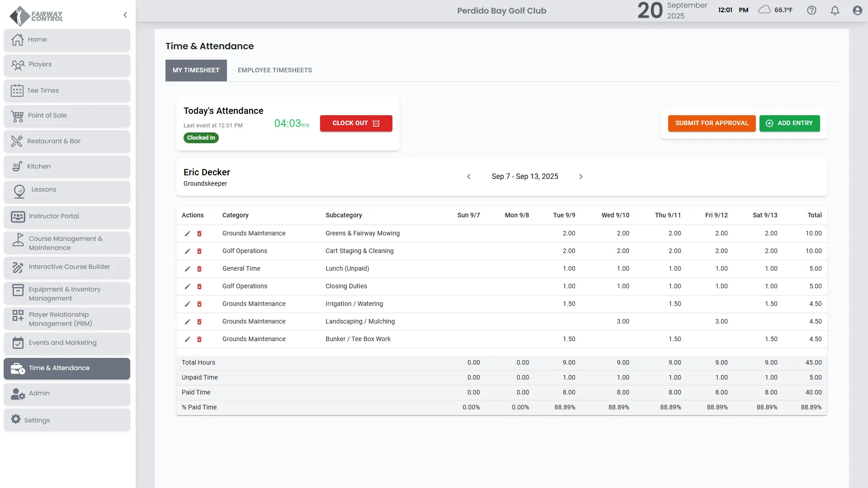The height and width of the screenshot is (488, 868).
Task: Edit the Greens & Fairway Mowing row
Action: (x=187, y=234)
